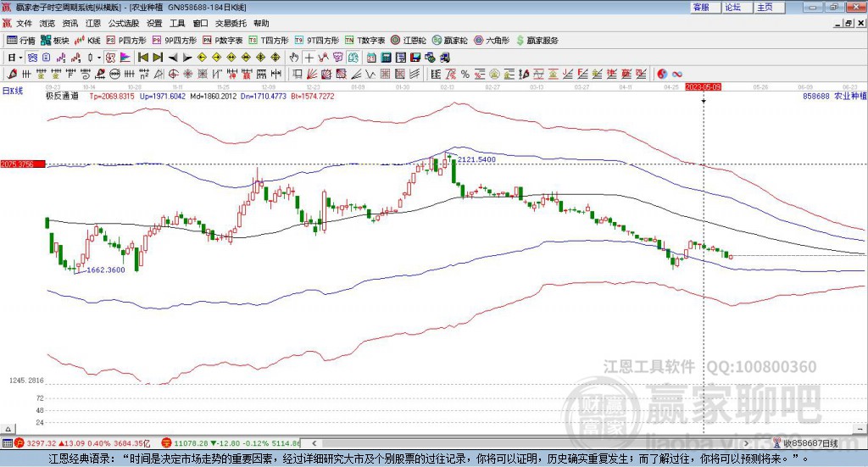Select the hand pan tool
This screenshot has width=868, height=467.
294,58
